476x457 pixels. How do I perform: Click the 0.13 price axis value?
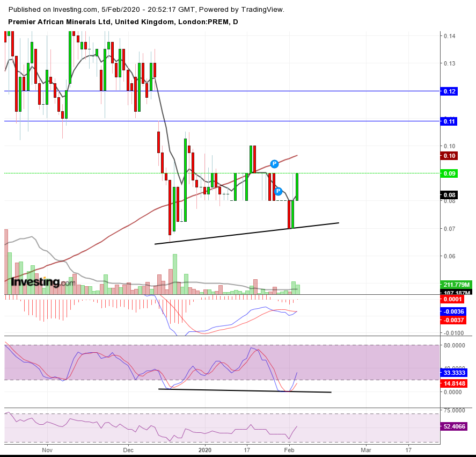(x=449, y=63)
